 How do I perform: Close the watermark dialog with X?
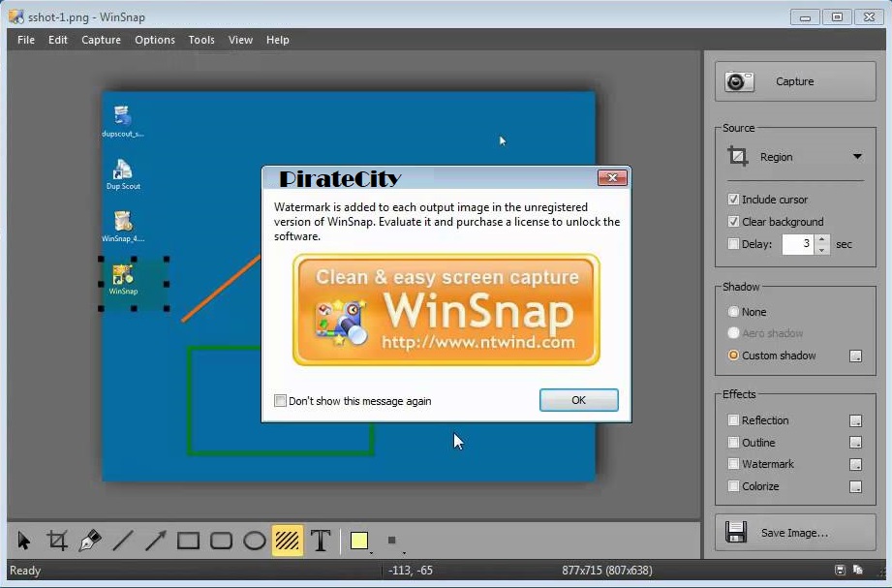[612, 177]
